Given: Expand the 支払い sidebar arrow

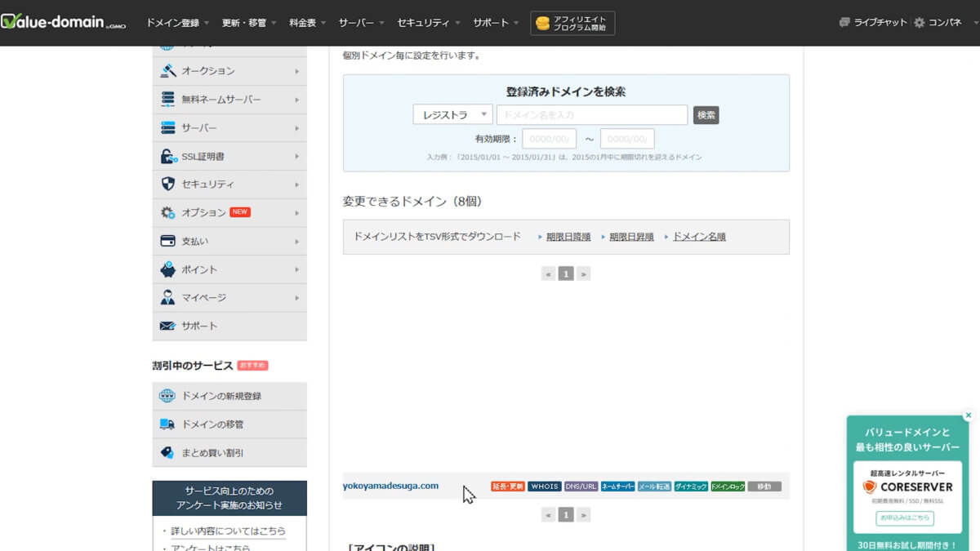Looking at the screenshot, I should [296, 241].
